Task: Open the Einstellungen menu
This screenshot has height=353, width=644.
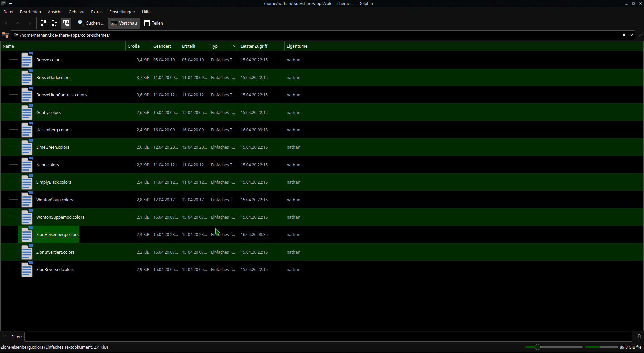Action: tap(122, 12)
